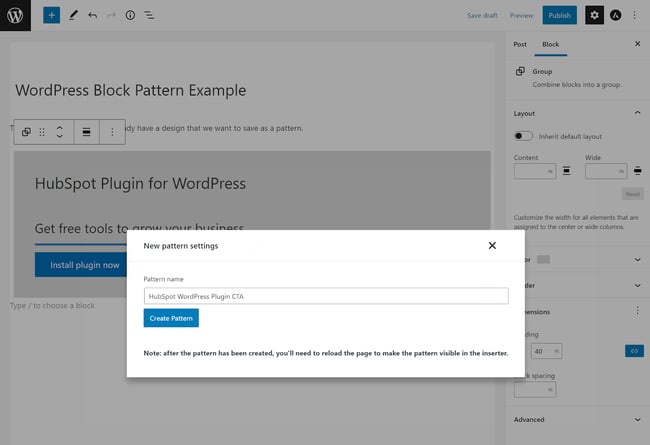Viewport: 650px width, 445px height.
Task: Click the block inserter plus button
Action: [x=52, y=15]
